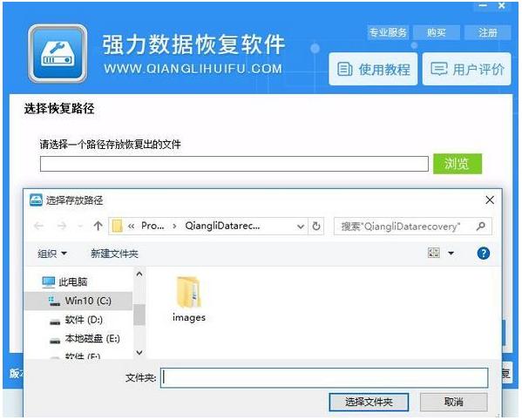Expand the address bar history dropdown
The height and width of the screenshot is (420, 522).
(301, 227)
